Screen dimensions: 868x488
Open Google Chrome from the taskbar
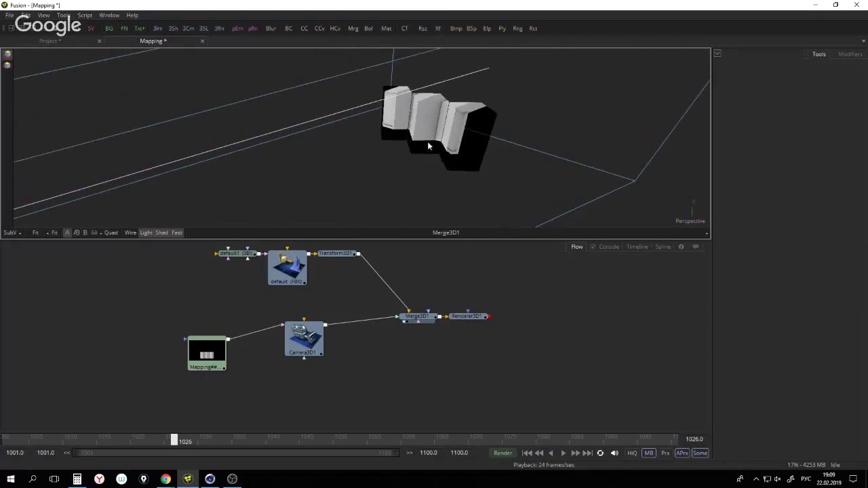165,479
